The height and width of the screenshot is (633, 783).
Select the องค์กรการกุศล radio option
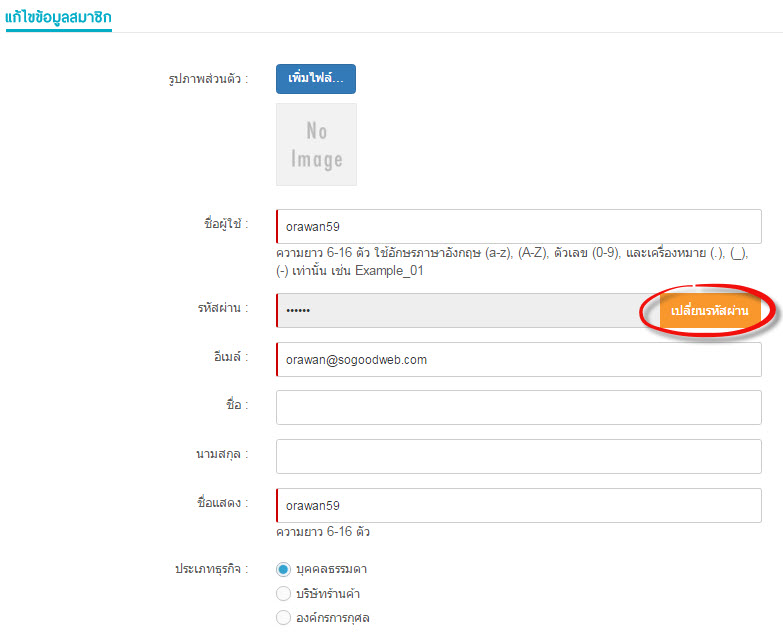click(x=283, y=618)
